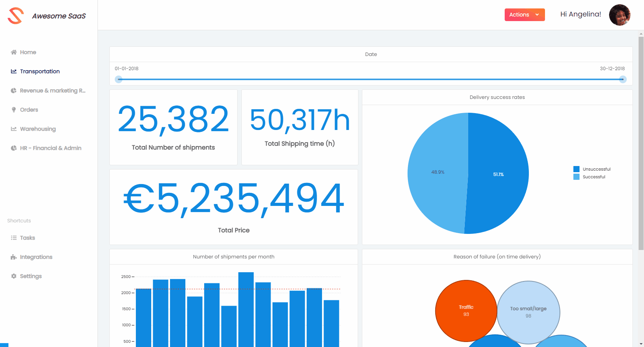Open Revenue & marketing menu item
Viewport: 644px width, 347px height.
52,90
